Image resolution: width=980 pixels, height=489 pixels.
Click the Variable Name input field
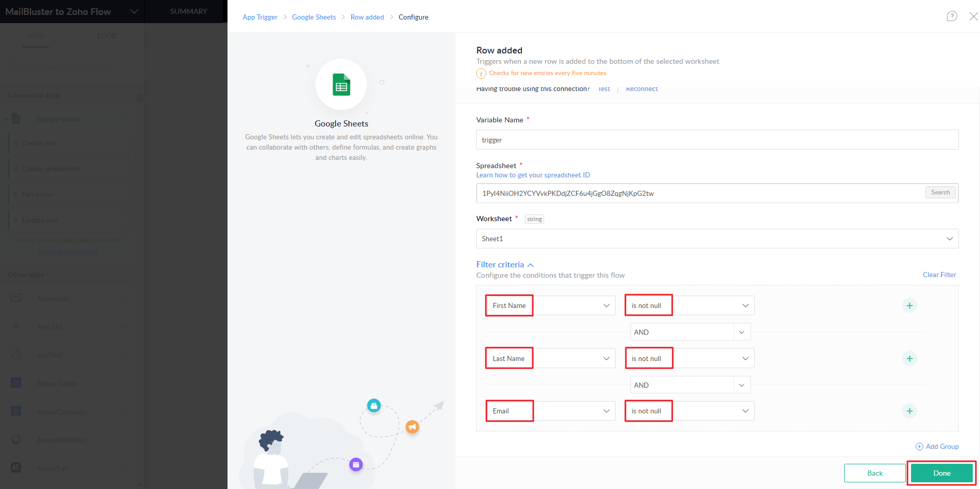716,140
